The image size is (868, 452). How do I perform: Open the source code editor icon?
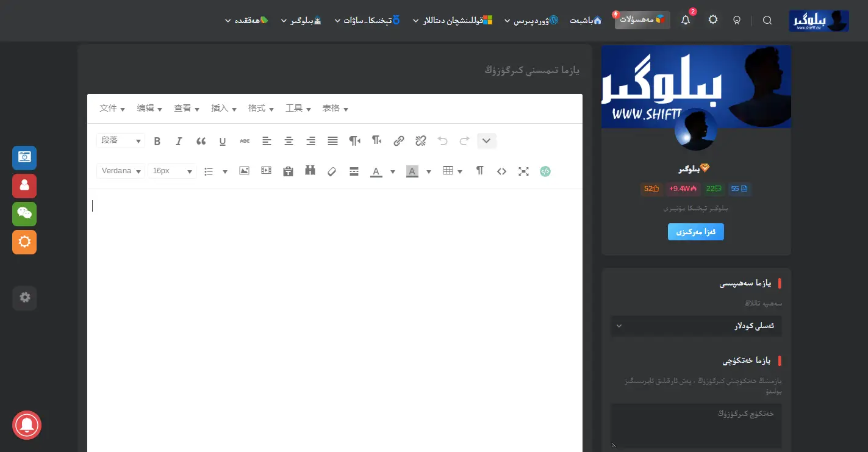501,171
